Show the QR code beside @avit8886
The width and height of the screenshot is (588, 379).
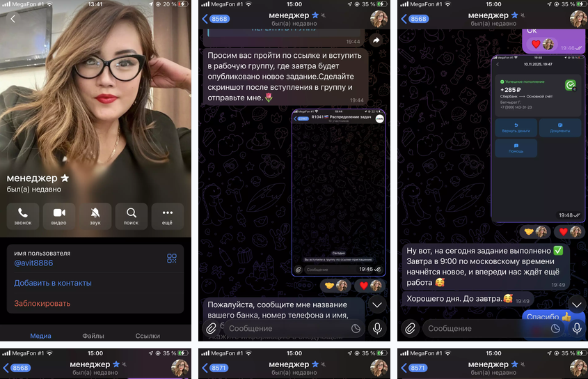[x=172, y=258]
